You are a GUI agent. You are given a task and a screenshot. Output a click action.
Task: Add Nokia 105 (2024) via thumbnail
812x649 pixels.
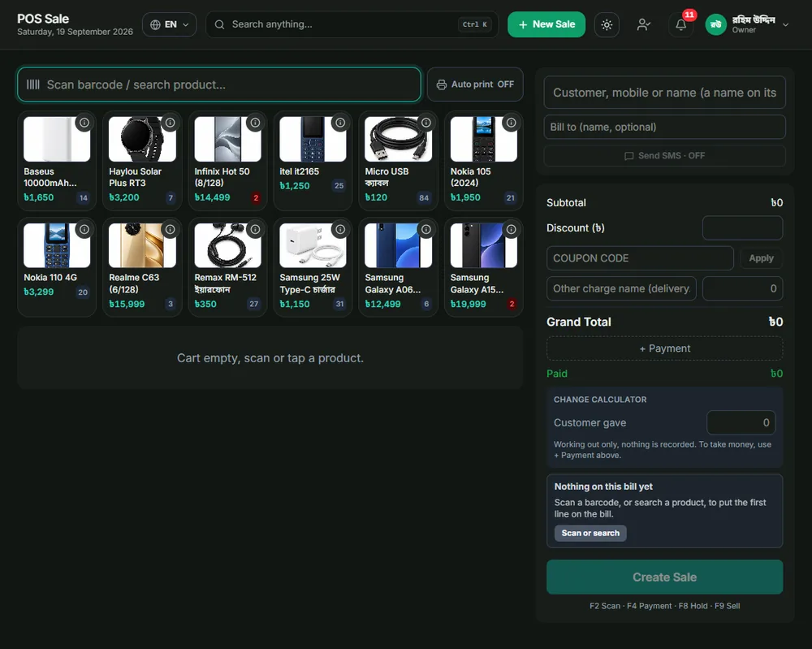click(484, 139)
